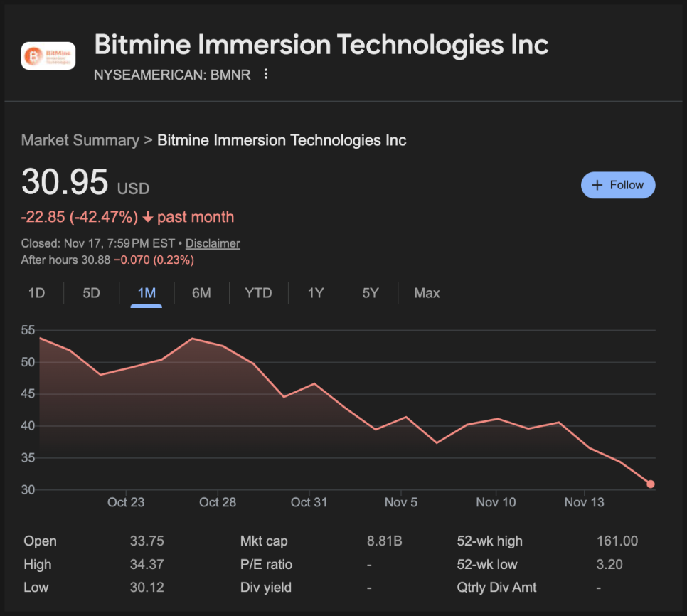Open the Disclaimer link

(x=213, y=243)
